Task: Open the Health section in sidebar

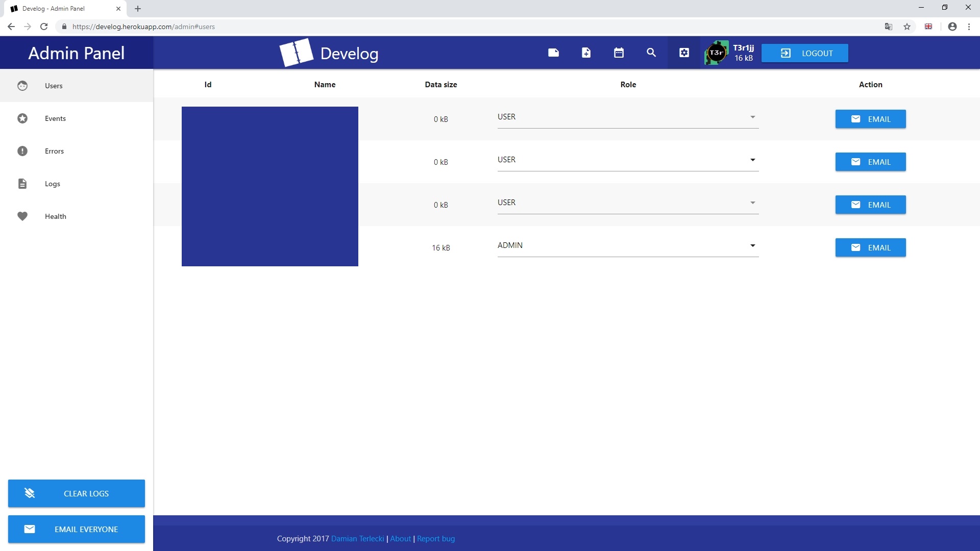Action: tap(77, 216)
